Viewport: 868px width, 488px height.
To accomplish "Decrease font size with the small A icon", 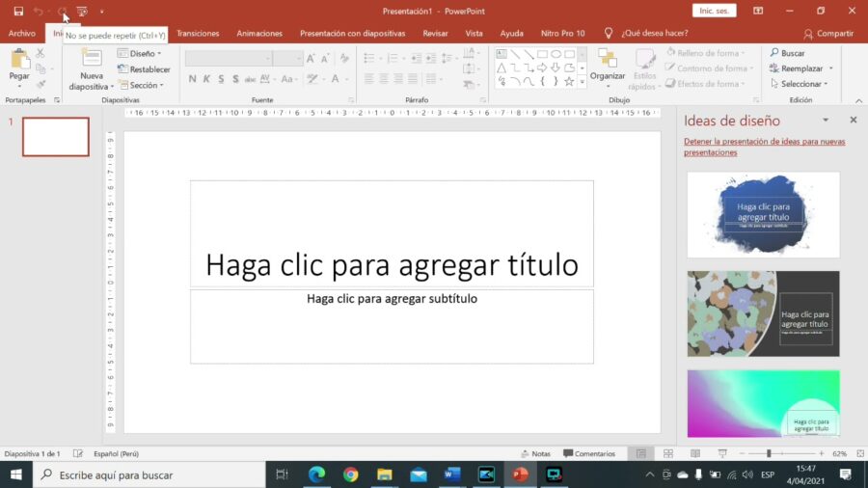I will point(325,58).
